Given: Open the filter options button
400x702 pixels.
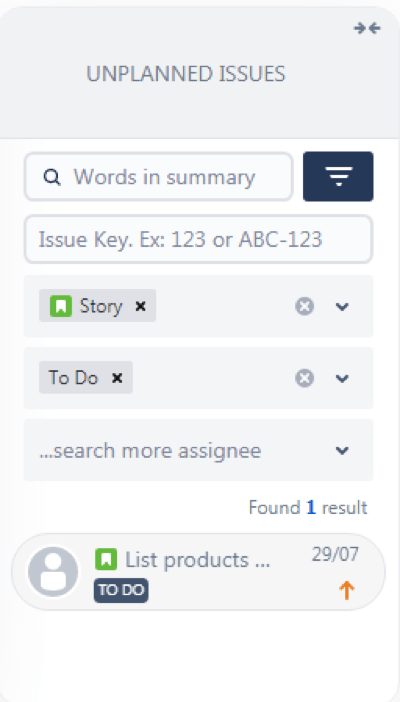Looking at the screenshot, I should (338, 176).
